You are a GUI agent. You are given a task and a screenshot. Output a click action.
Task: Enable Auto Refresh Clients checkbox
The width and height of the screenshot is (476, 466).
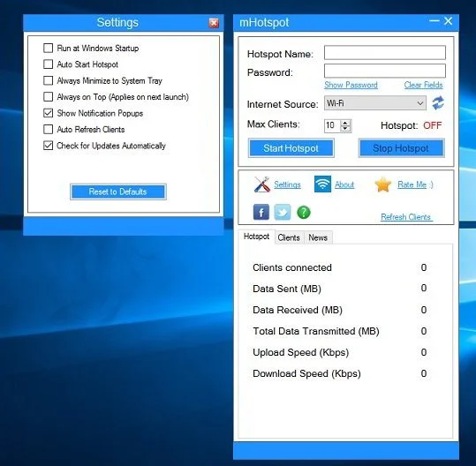pos(48,129)
